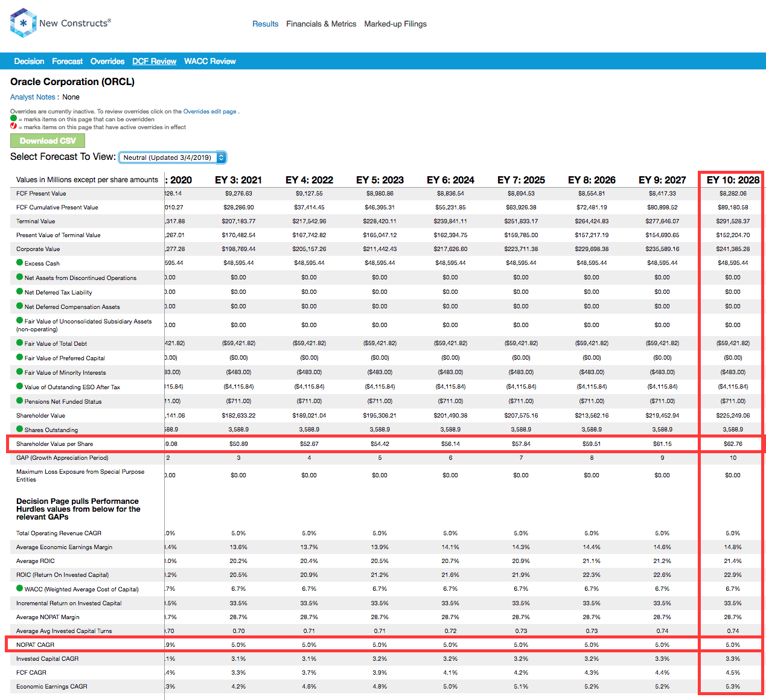Select the NOPAT CAGR row label
Image resolution: width=766 pixels, height=700 pixels.
click(x=35, y=645)
